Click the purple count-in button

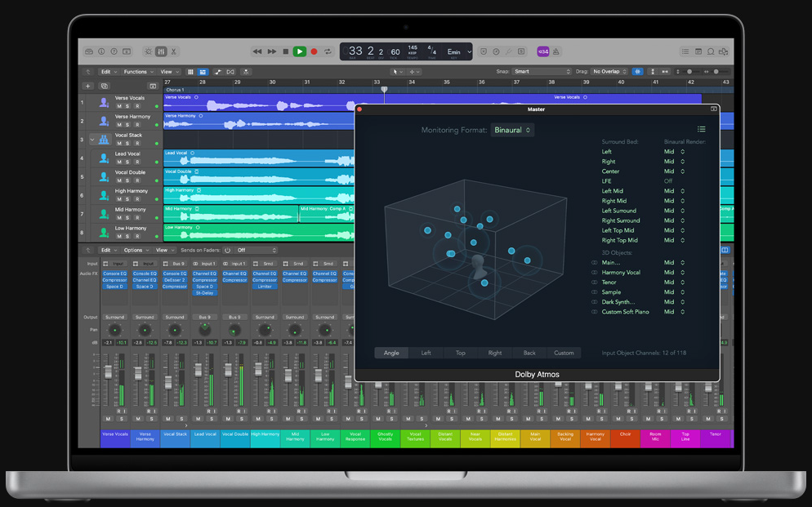click(542, 51)
